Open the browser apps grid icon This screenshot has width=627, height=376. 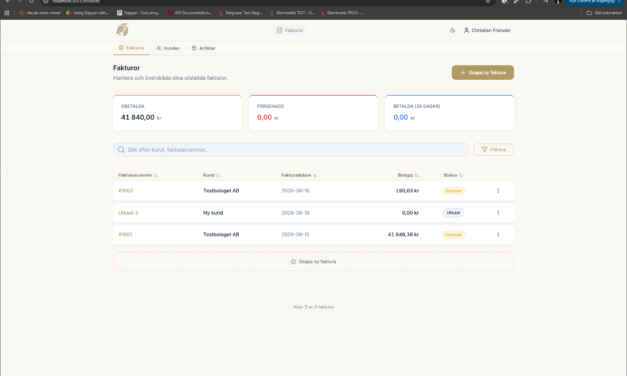pos(7,13)
